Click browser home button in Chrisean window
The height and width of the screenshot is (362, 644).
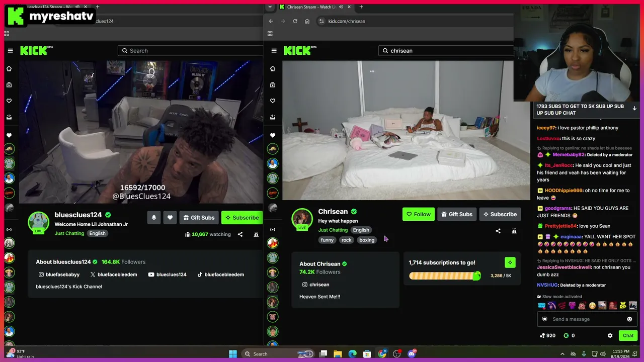[307, 21]
